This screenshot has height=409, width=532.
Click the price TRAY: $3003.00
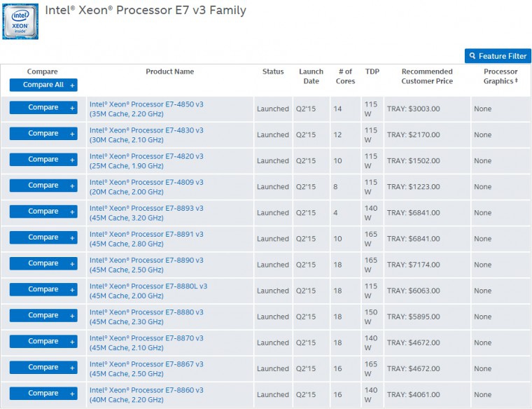[414, 109]
